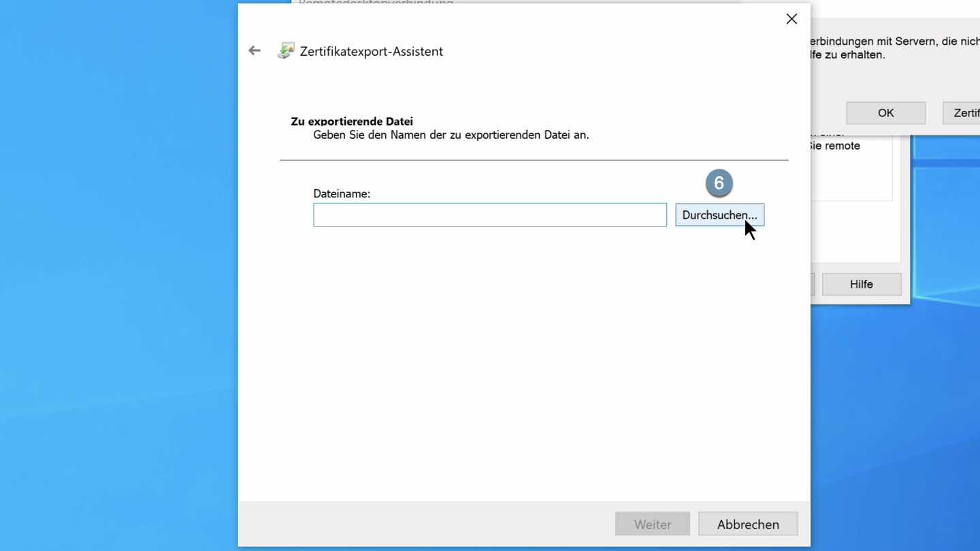Open the Durchsuchen file browser

tap(719, 215)
